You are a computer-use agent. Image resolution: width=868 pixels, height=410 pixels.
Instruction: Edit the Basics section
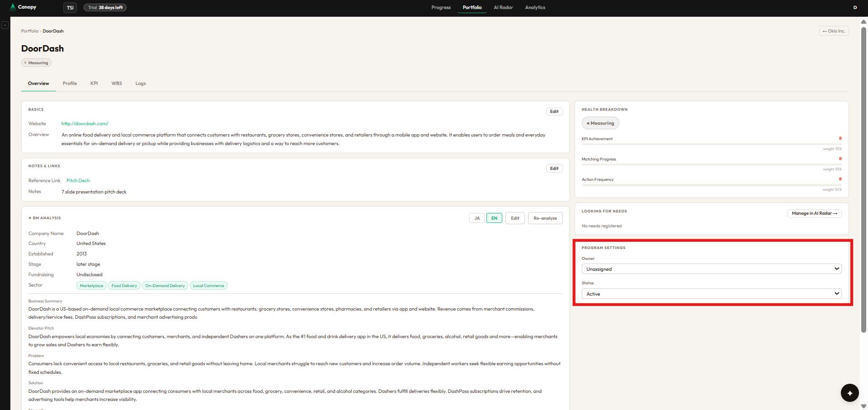(554, 112)
